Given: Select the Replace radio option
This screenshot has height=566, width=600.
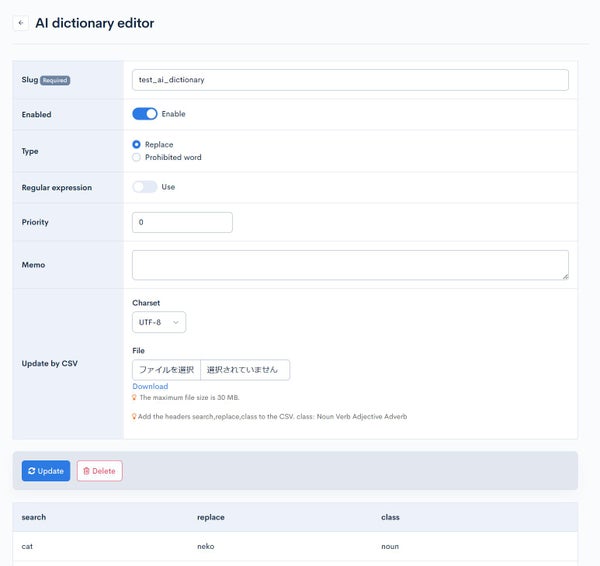Looking at the screenshot, I should [x=136, y=144].
